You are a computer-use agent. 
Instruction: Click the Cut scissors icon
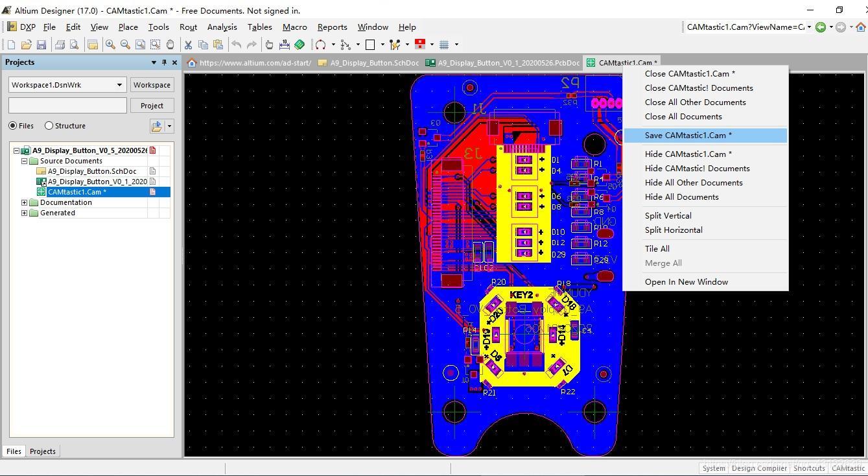point(188,45)
